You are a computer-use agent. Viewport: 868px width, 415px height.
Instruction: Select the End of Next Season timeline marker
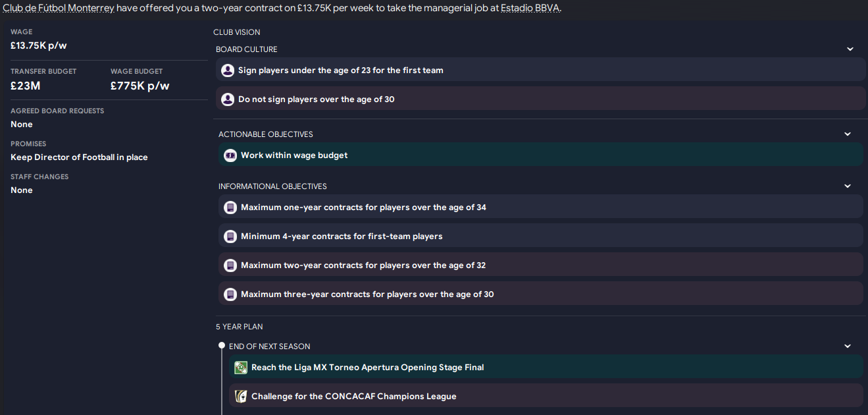(x=222, y=346)
